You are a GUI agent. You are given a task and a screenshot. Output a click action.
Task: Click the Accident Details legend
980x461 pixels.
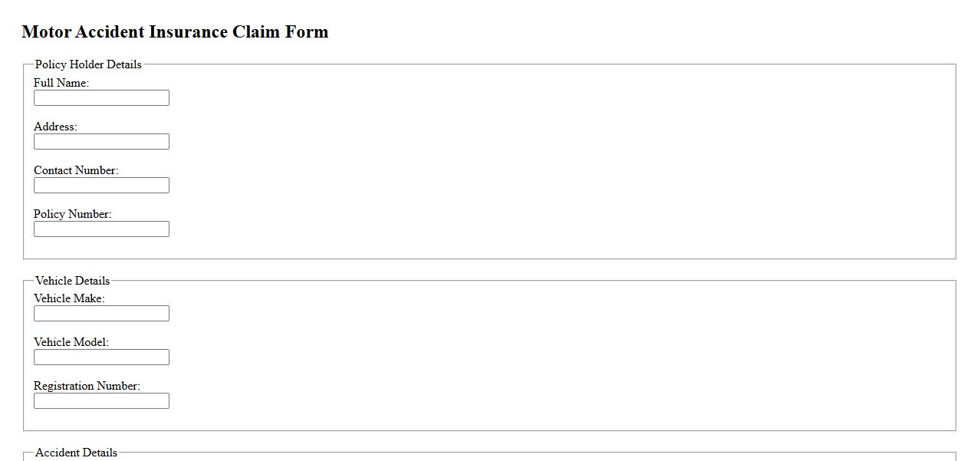[x=76, y=453]
